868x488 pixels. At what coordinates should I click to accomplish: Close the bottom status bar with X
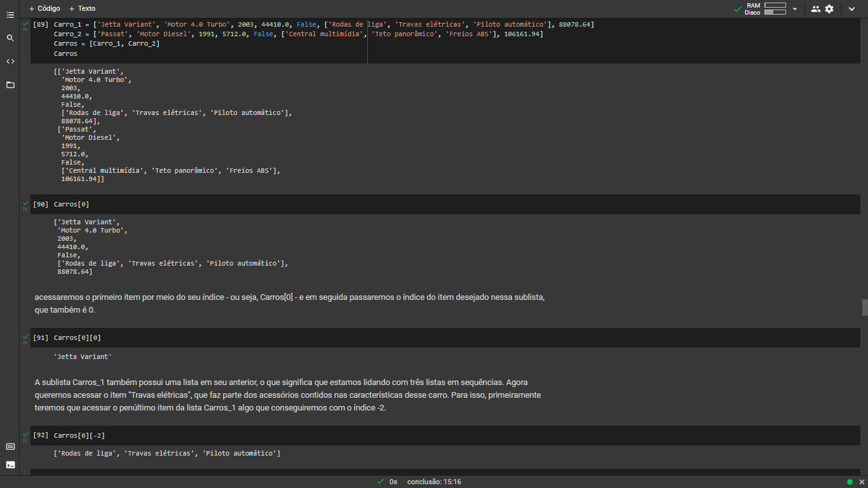pyautogui.click(x=860, y=482)
